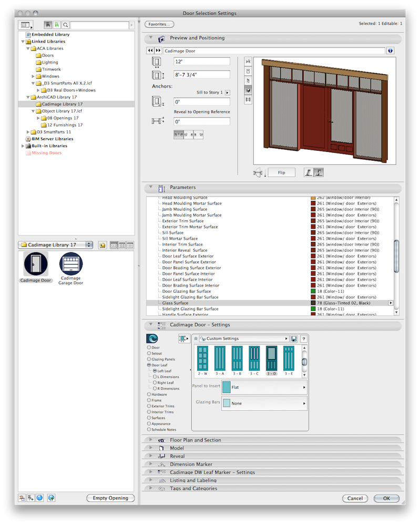Open the Glazing Bars None dropdown

[x=264, y=404]
